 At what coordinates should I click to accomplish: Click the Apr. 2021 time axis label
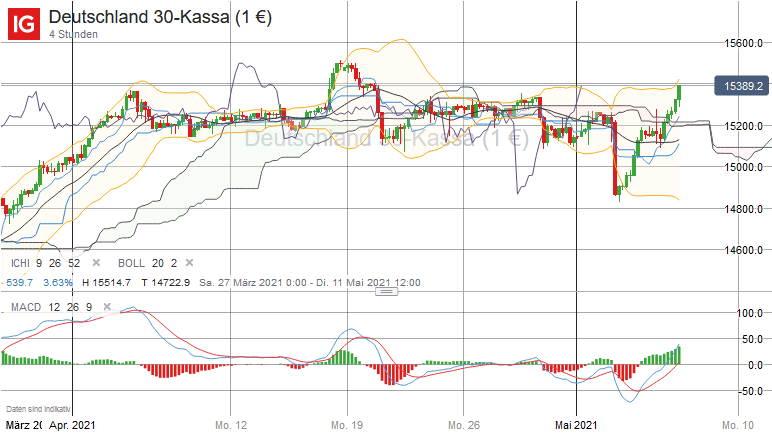coord(72,425)
